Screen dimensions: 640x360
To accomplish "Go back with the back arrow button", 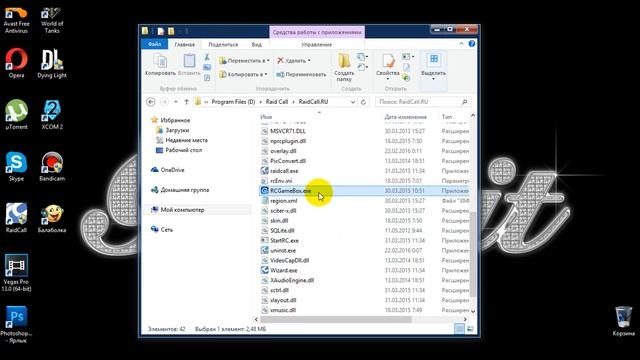I will point(151,102).
